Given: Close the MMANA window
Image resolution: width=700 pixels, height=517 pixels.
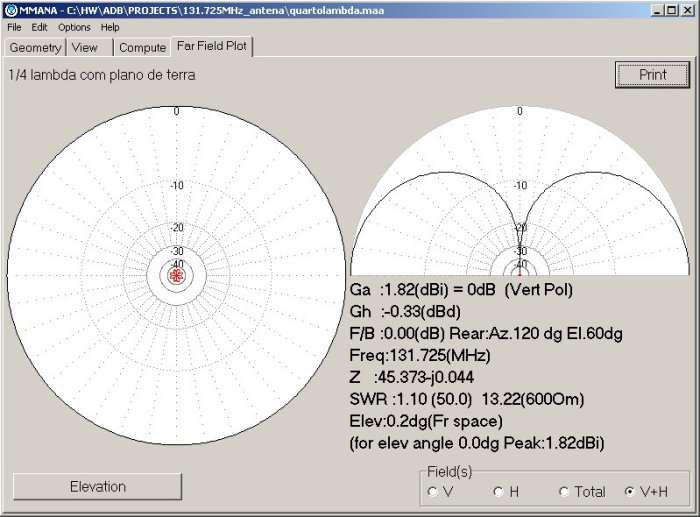Looking at the screenshot, I should coord(688,10).
